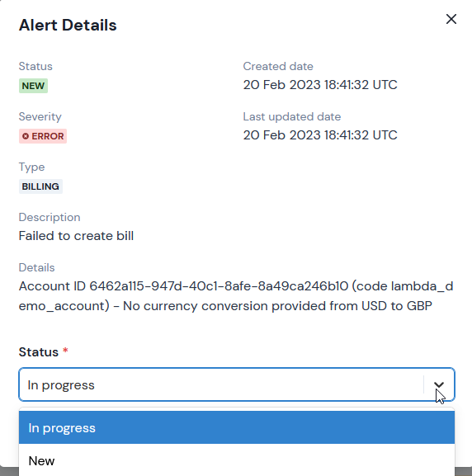Screen dimensions: 472x476
Task: Click the red asterisk beside Status
Action: (65, 351)
